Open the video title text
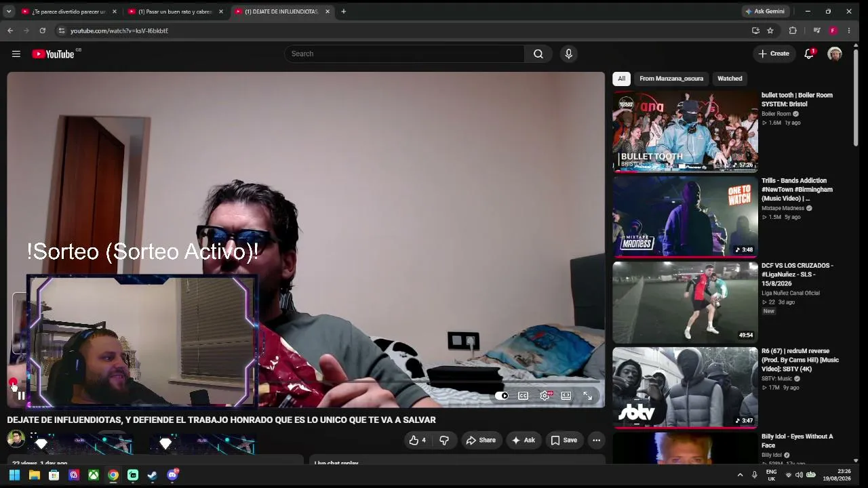 point(221,420)
